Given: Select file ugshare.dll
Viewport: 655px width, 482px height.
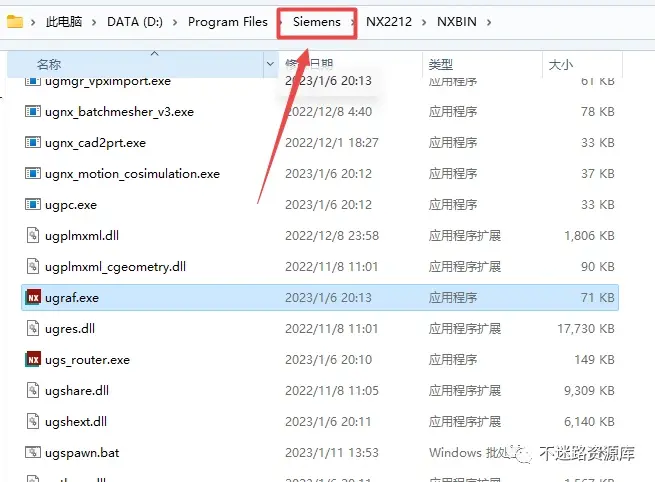Looking at the screenshot, I should tap(77, 391).
